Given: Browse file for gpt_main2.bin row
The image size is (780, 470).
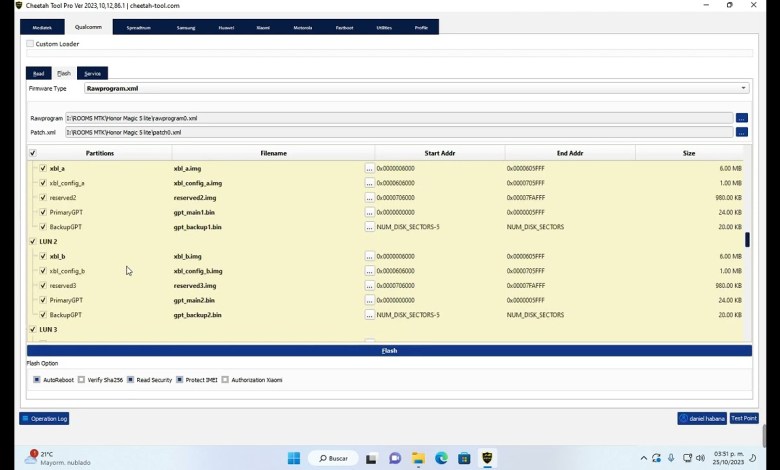Looking at the screenshot, I should [x=369, y=300].
